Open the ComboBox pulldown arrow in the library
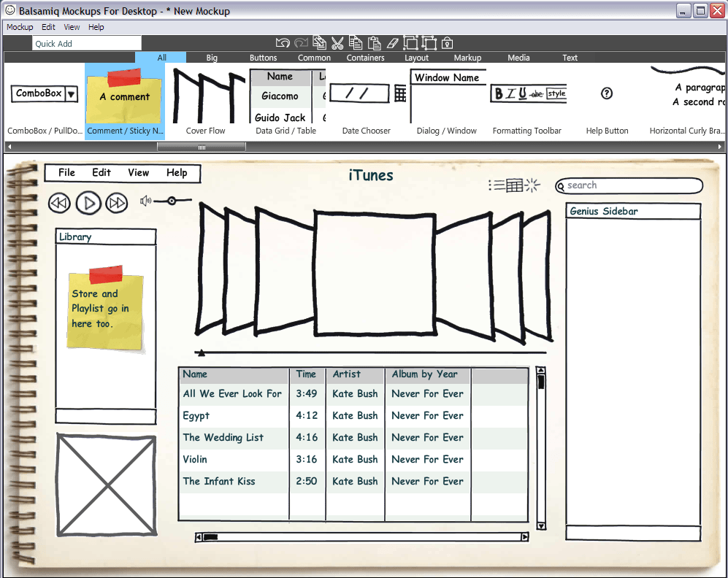 [x=72, y=93]
